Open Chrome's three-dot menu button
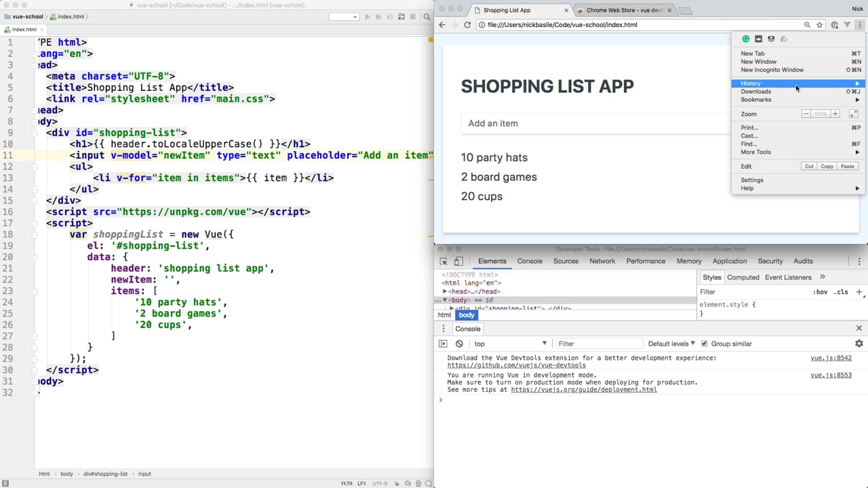 pyautogui.click(x=859, y=25)
